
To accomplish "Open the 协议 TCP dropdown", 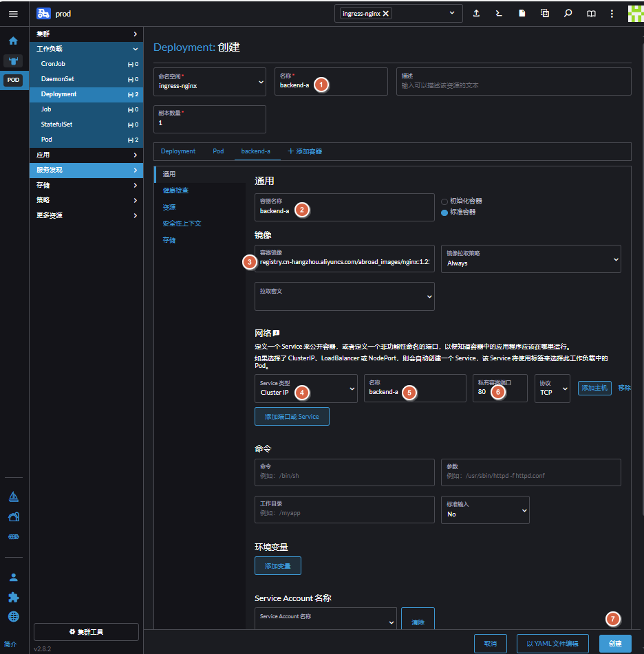I will pos(552,389).
